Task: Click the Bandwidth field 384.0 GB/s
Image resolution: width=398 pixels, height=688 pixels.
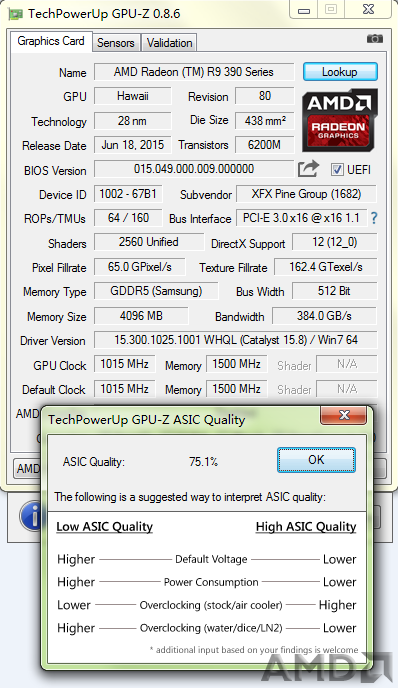Action: [324, 316]
